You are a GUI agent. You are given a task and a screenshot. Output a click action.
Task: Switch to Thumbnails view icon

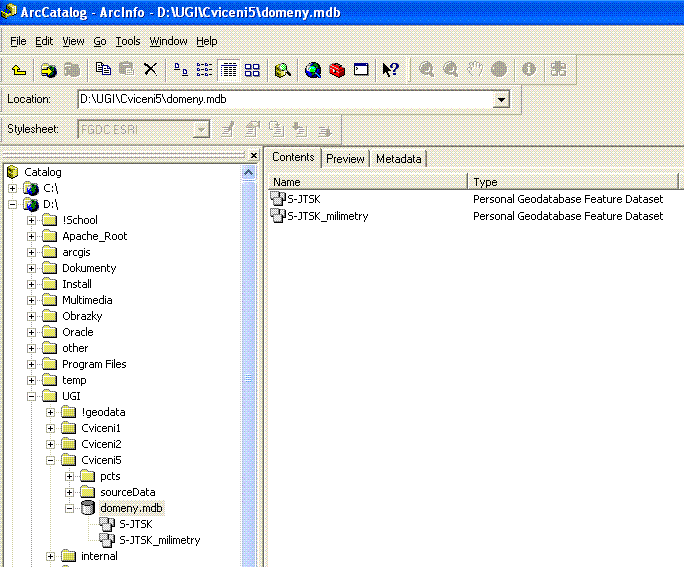252,69
